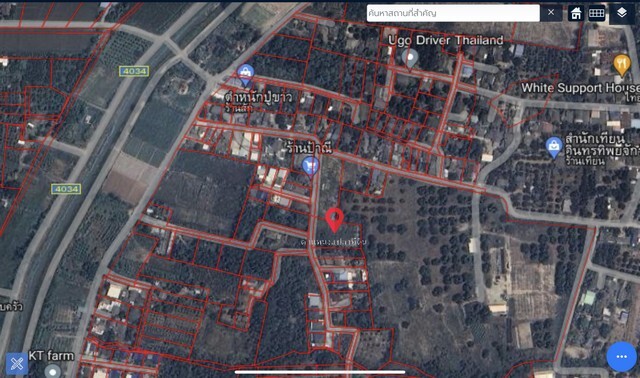This screenshot has height=378, width=640.
Task: Select the orange restaurant pin marker
Action: click(622, 65)
